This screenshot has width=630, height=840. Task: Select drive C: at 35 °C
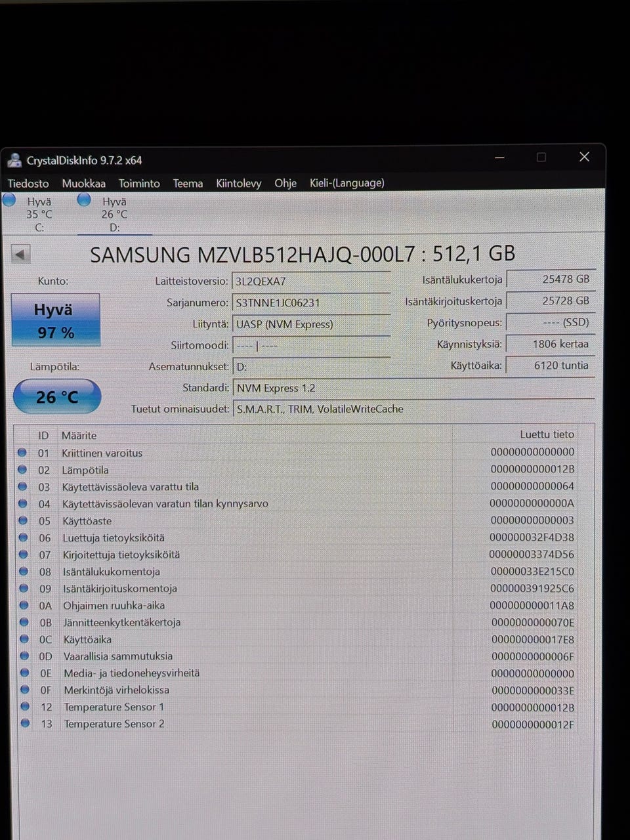pos(38,214)
